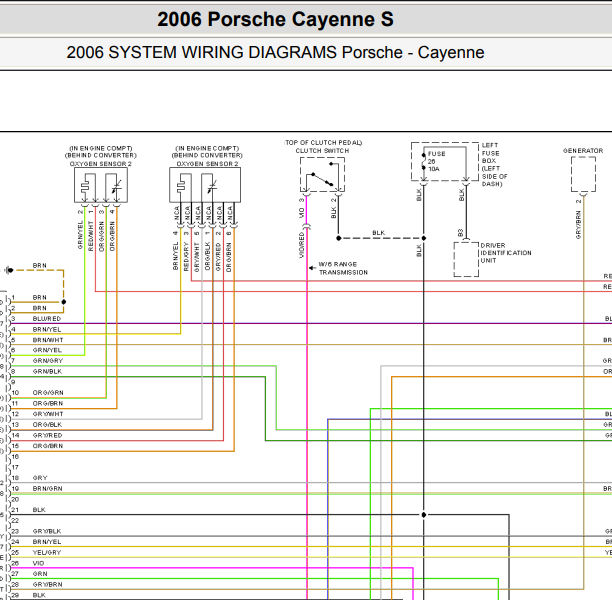Screen dimensions: 612x600
Task: Click pin 6 "GRN/YEL" wire label
Action: click(x=47, y=350)
